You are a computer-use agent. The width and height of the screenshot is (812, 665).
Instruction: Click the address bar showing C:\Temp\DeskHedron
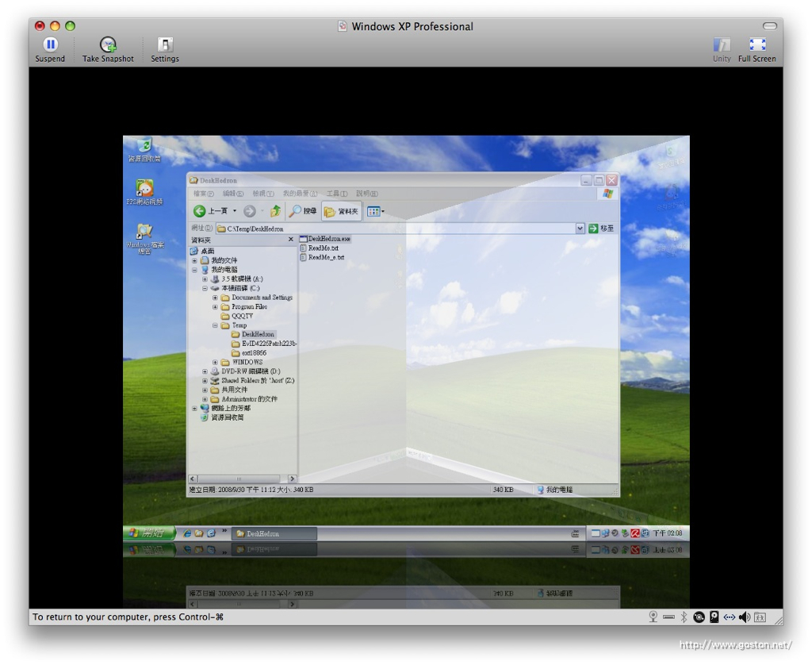396,229
